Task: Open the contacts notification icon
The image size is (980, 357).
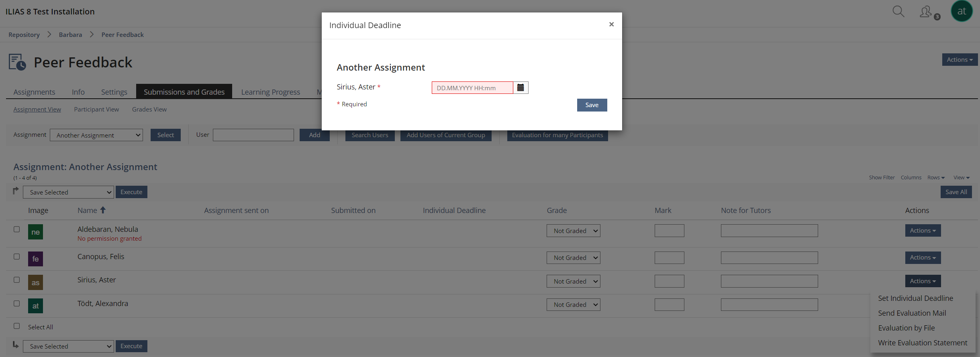Action: pos(926,12)
